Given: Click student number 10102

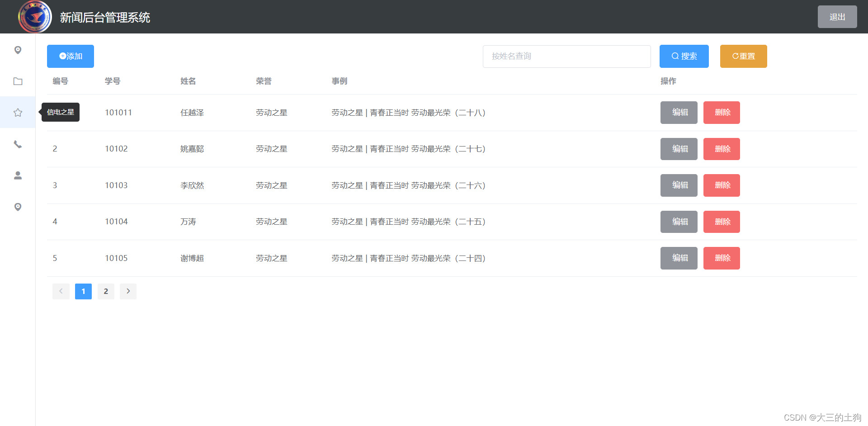Looking at the screenshot, I should [x=116, y=149].
